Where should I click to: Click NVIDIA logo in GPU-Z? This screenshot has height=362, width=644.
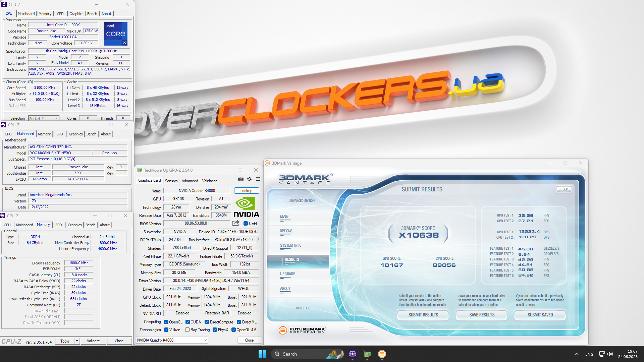pos(246,207)
